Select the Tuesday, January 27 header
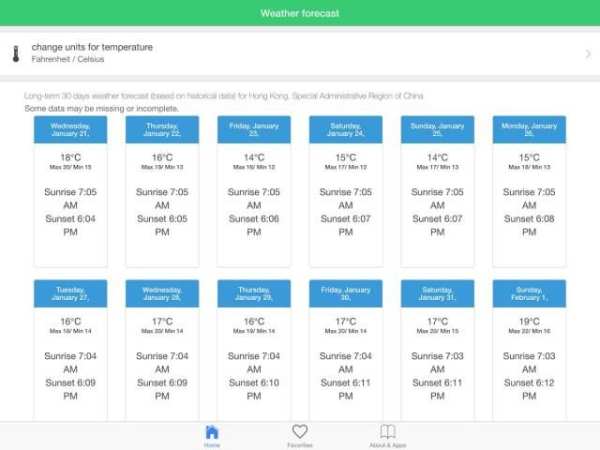600x450 pixels. 70,293
